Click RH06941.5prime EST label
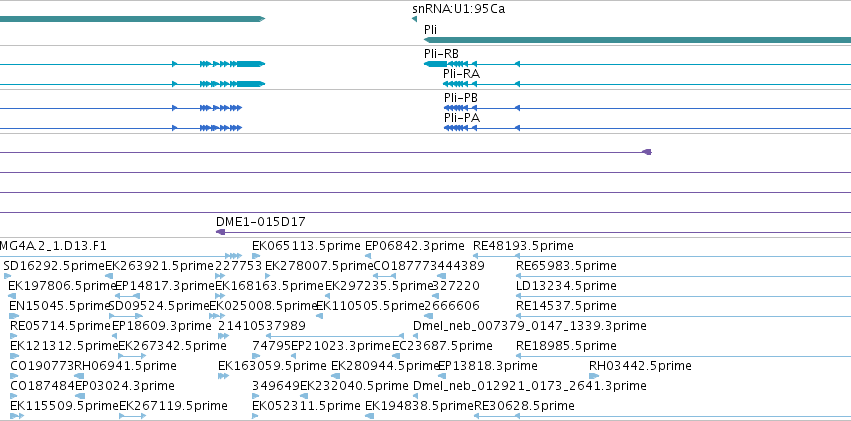This screenshot has height=421, width=851. [125, 366]
